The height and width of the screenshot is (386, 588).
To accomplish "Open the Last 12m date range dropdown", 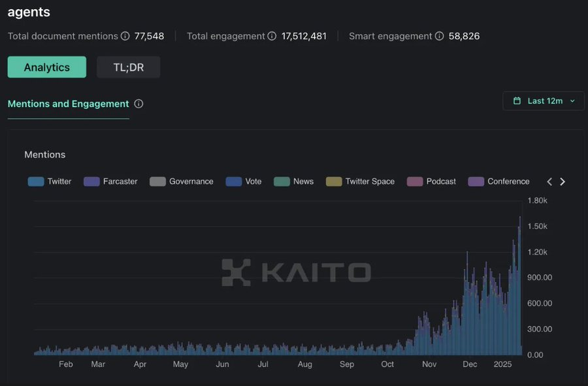I will [544, 101].
